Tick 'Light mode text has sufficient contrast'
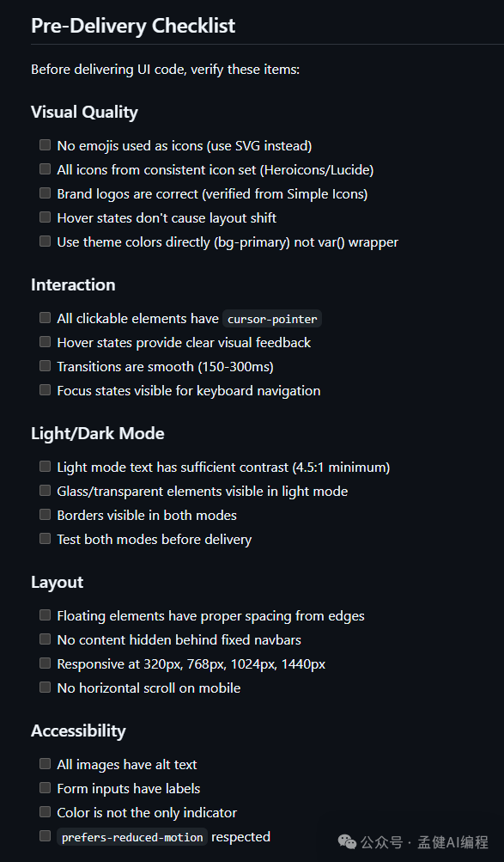 [45, 467]
